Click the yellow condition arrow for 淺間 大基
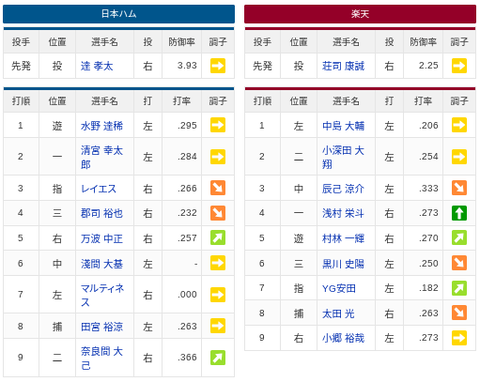480x382 pixels. click(x=218, y=263)
